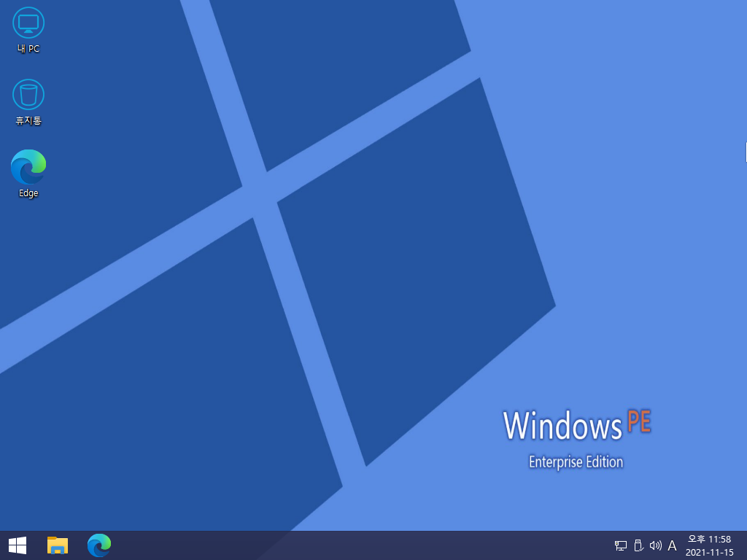Switch input language via the A indicator

click(672, 545)
